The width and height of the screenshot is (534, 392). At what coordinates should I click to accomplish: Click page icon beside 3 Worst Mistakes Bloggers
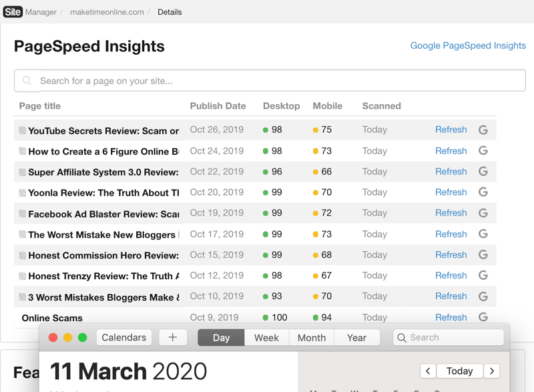22,297
